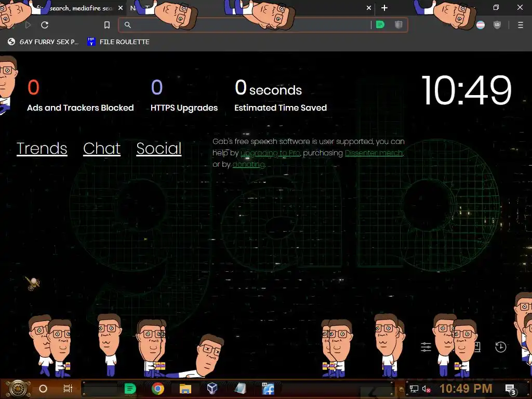This screenshot has width=532, height=399.
Task: Open the Dissenter browser taskbar icon
Action: (130, 389)
